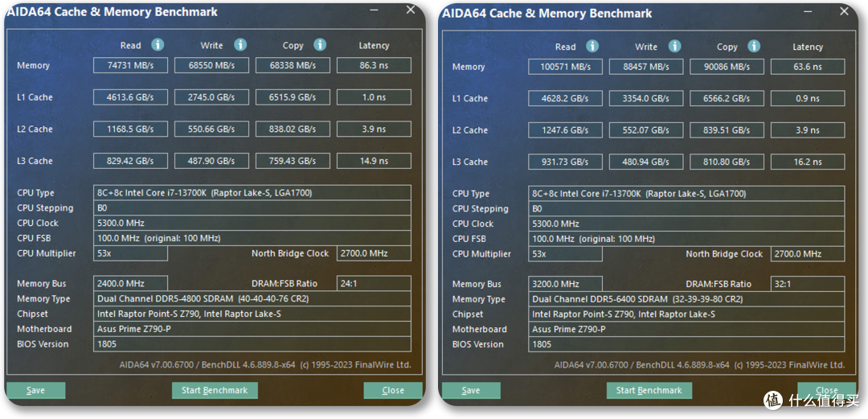
Task: Select L2 cache copy 838.02 GB/s
Action: pyautogui.click(x=293, y=129)
